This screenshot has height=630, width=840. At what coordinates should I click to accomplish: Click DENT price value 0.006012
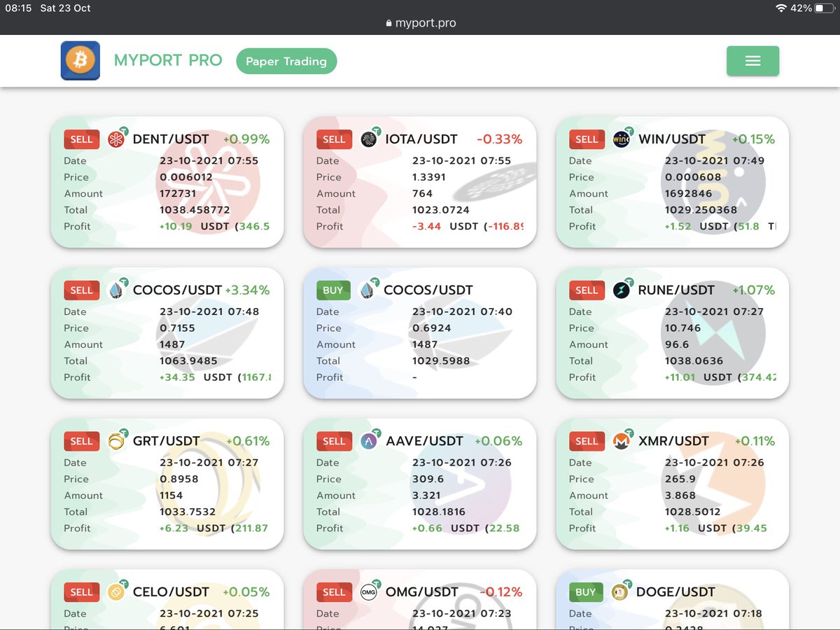[x=186, y=177]
